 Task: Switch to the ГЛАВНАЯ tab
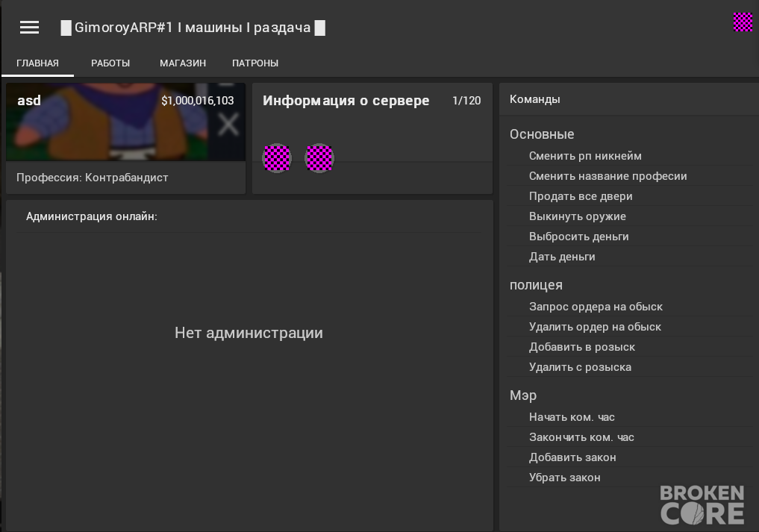point(38,63)
